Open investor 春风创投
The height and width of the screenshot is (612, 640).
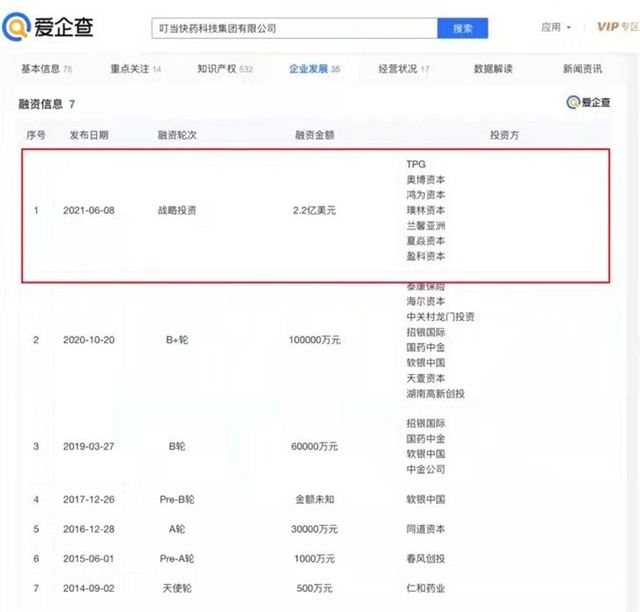[426, 559]
